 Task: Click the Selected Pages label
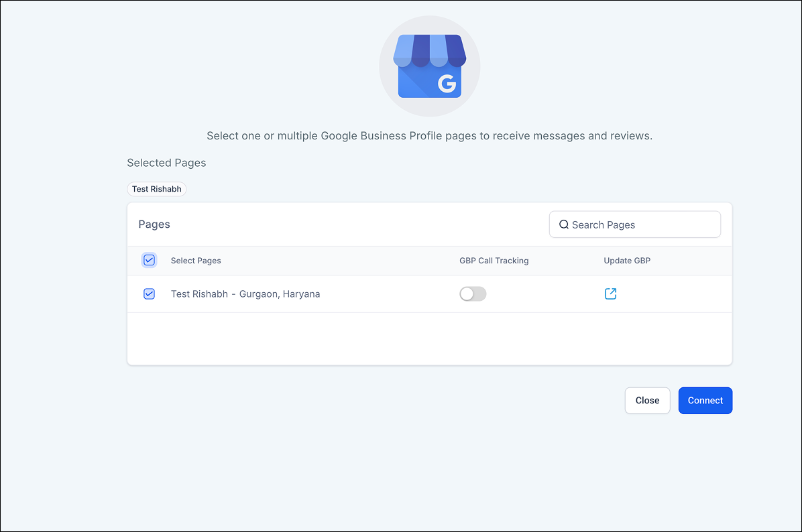(166, 163)
